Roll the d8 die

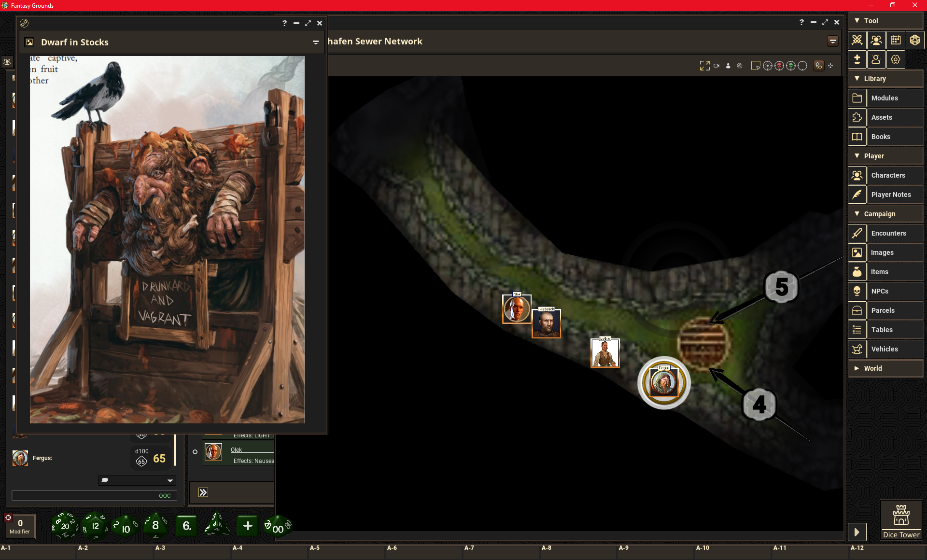[155, 526]
